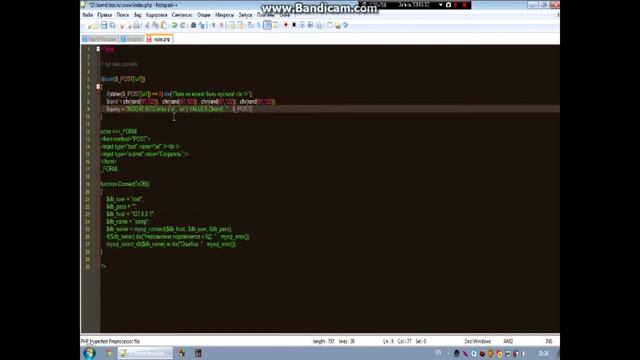Open Find using the binoculars icon
Viewport: 640px width, 360px height.
[193, 25]
